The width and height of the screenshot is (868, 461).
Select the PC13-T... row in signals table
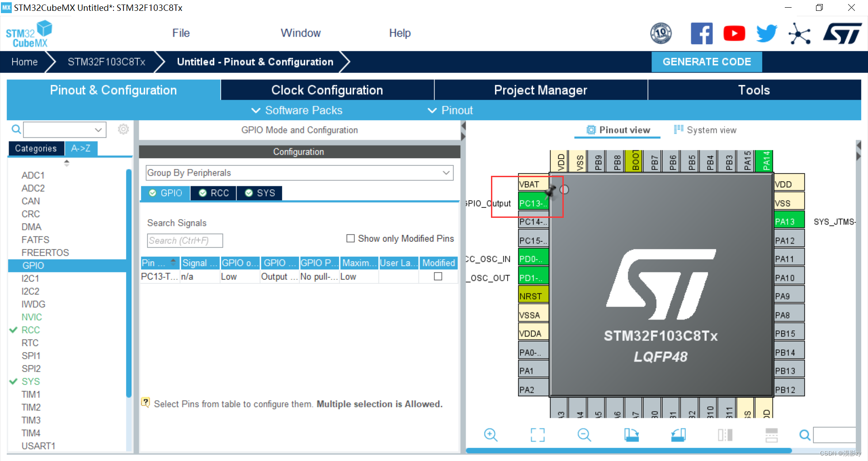pyautogui.click(x=299, y=277)
